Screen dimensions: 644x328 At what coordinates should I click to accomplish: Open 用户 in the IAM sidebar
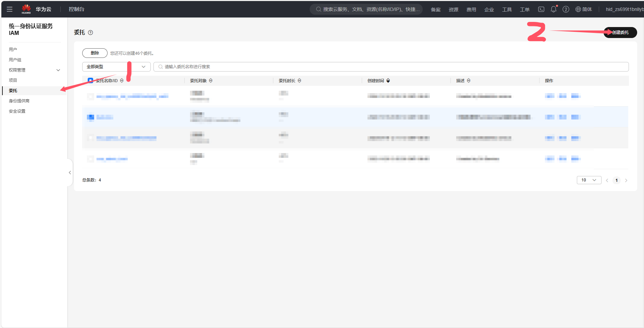click(x=13, y=50)
